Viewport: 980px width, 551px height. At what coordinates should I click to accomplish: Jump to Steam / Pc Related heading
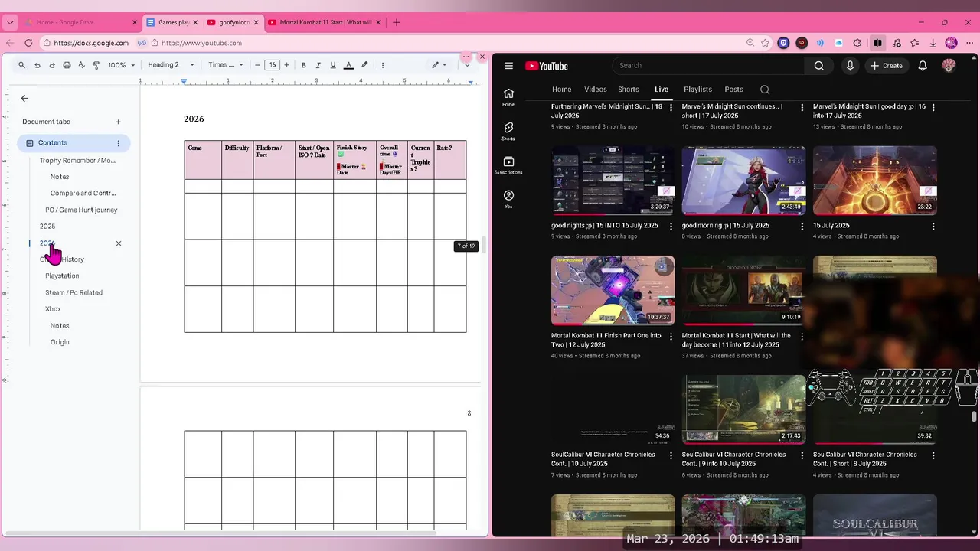coord(73,292)
